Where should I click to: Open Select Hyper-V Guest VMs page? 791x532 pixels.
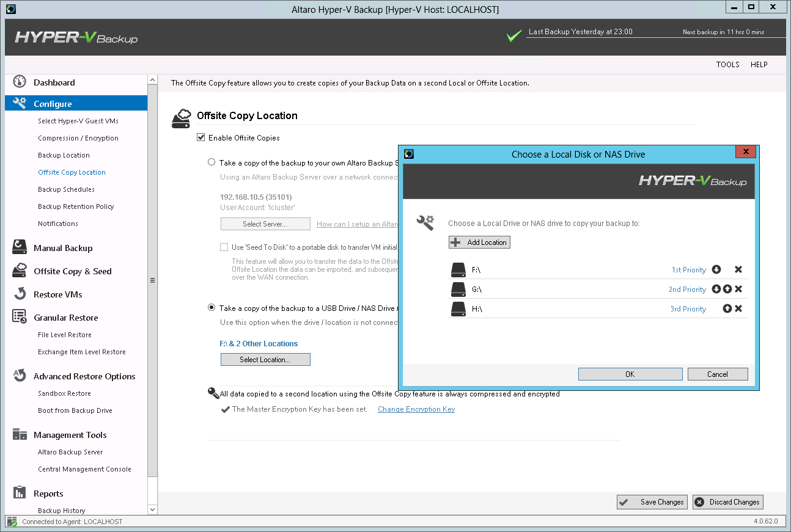[x=78, y=121]
